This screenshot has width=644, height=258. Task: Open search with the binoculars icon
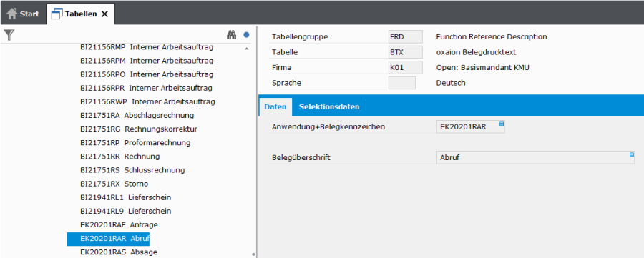pos(232,35)
